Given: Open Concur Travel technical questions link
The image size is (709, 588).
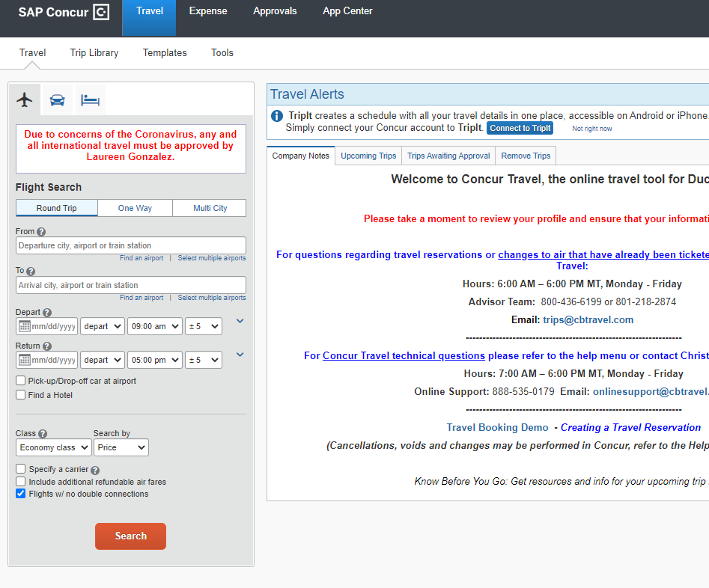Looking at the screenshot, I should click(x=404, y=355).
